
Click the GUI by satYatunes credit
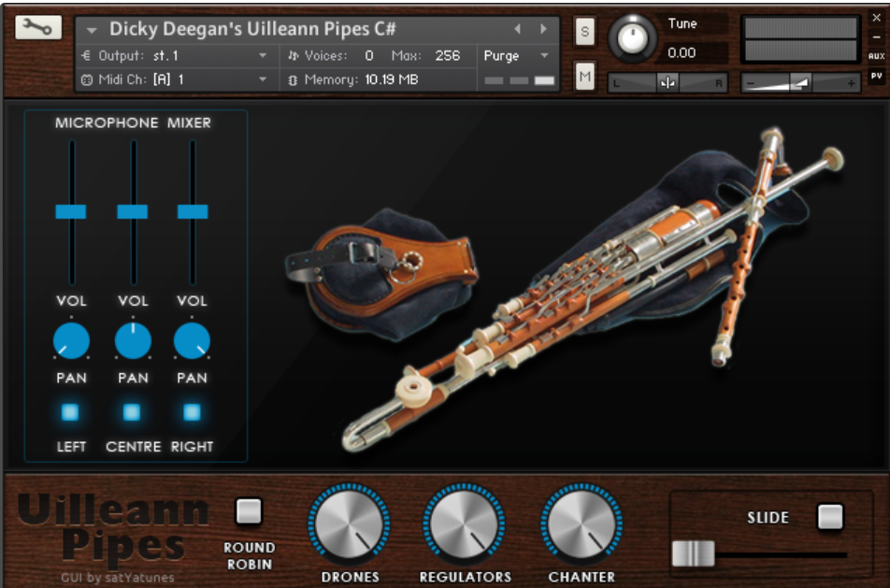(x=118, y=578)
